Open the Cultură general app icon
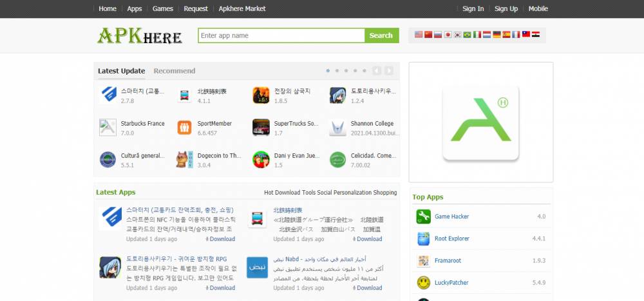 coord(108,160)
